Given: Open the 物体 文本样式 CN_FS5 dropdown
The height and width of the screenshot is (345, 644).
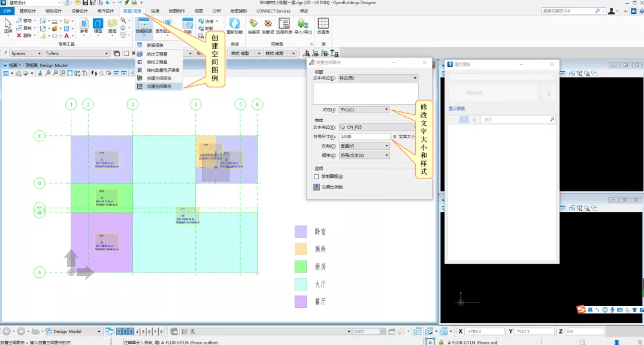Looking at the screenshot, I should click(x=378, y=128).
